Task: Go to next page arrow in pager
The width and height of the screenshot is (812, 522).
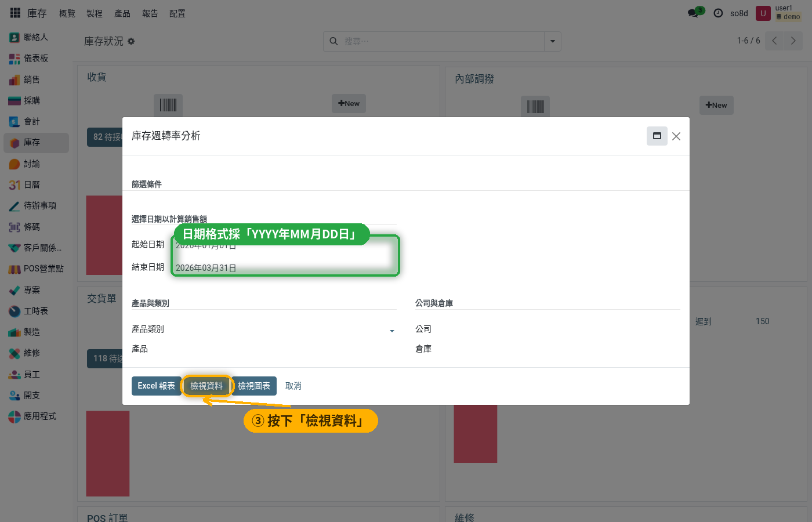Action: [793, 41]
